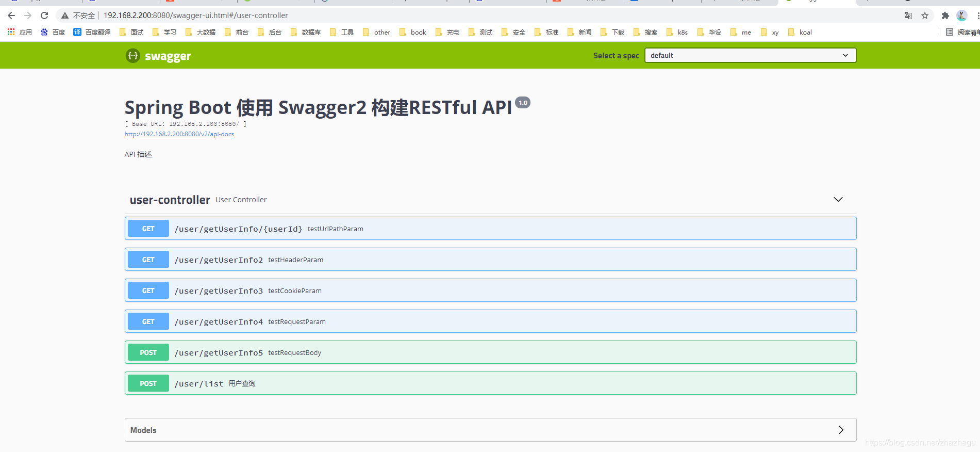Open the 大数据 bookmark folder
980x452 pixels.
201,32
